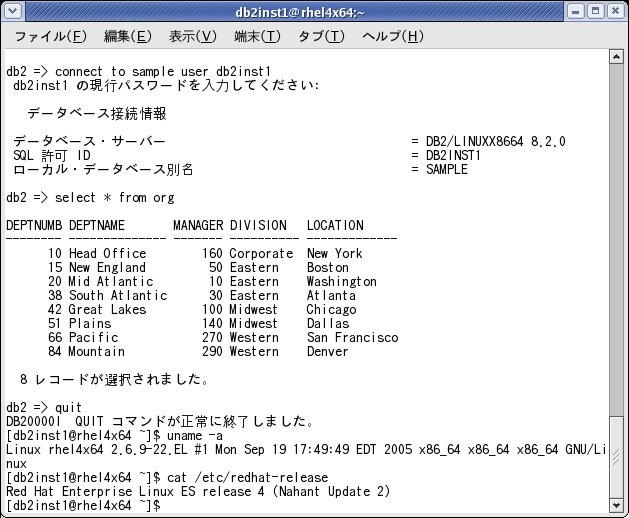Click 'DB2/LINUXX8664 8.2.0' server value
The width and height of the screenshot is (629, 518).
pos(496,142)
